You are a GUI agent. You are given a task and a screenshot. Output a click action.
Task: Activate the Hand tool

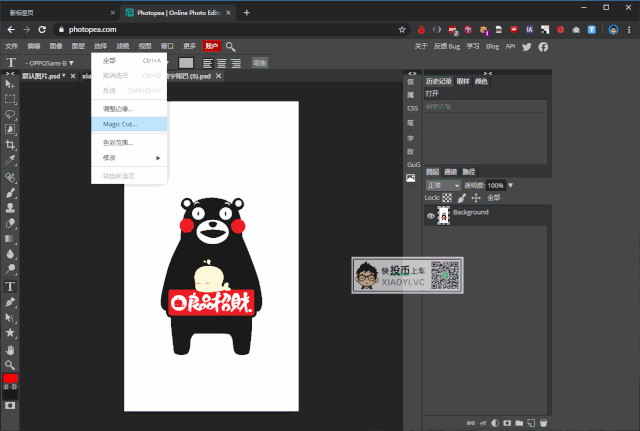coord(10,349)
